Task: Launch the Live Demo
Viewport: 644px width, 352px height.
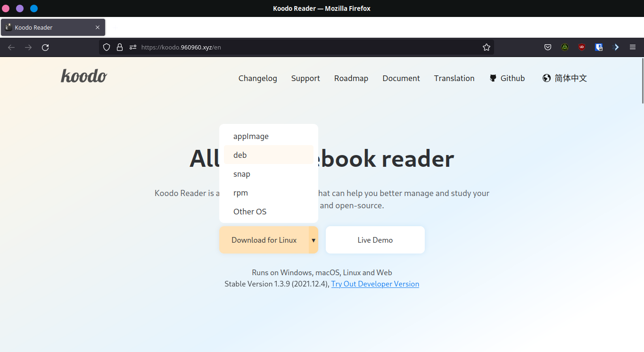Action: (x=375, y=240)
